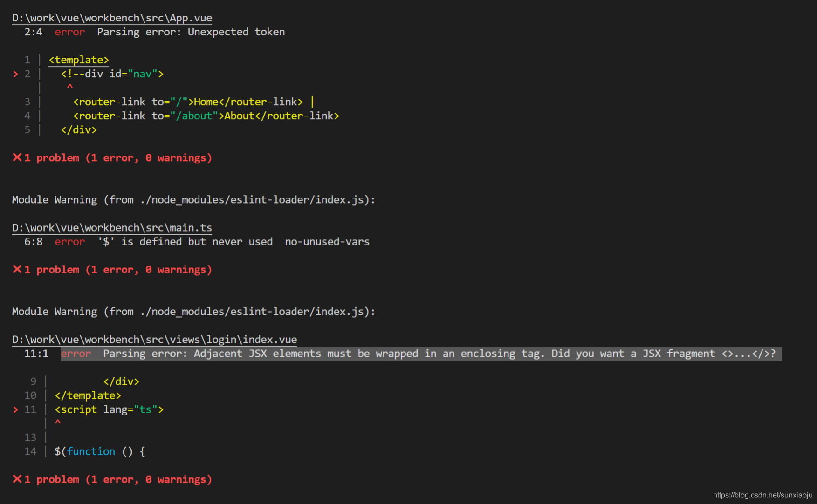Click the red arrow marker at line 11
Screen dimensions: 817x504
(15, 409)
